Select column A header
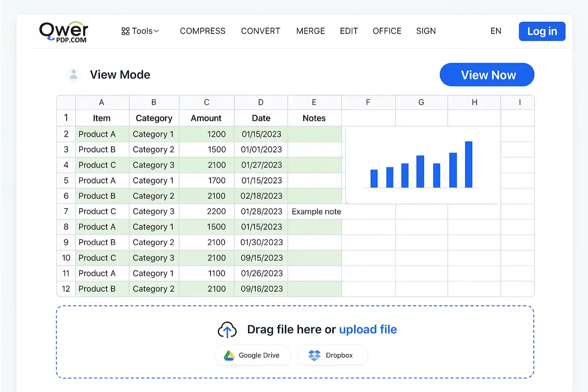This screenshot has height=392, width=588. pyautogui.click(x=102, y=102)
